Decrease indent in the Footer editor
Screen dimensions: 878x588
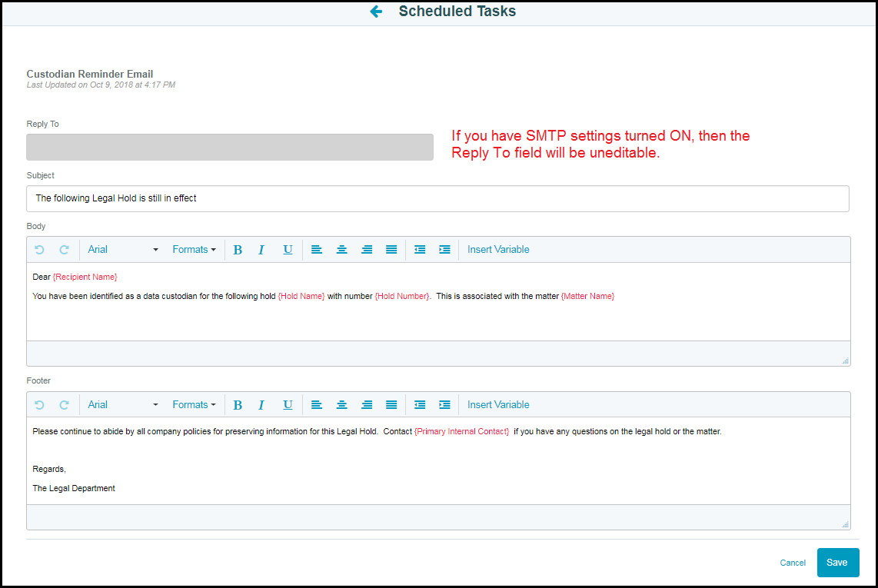pyautogui.click(x=420, y=405)
